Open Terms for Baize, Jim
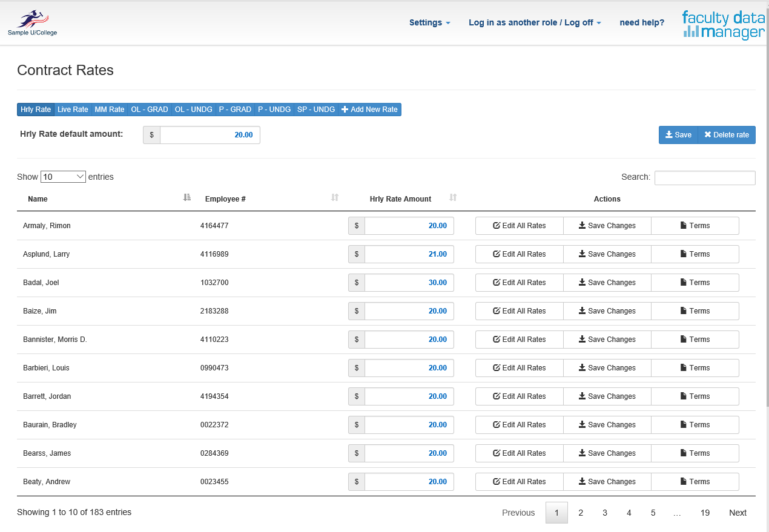 tap(695, 311)
